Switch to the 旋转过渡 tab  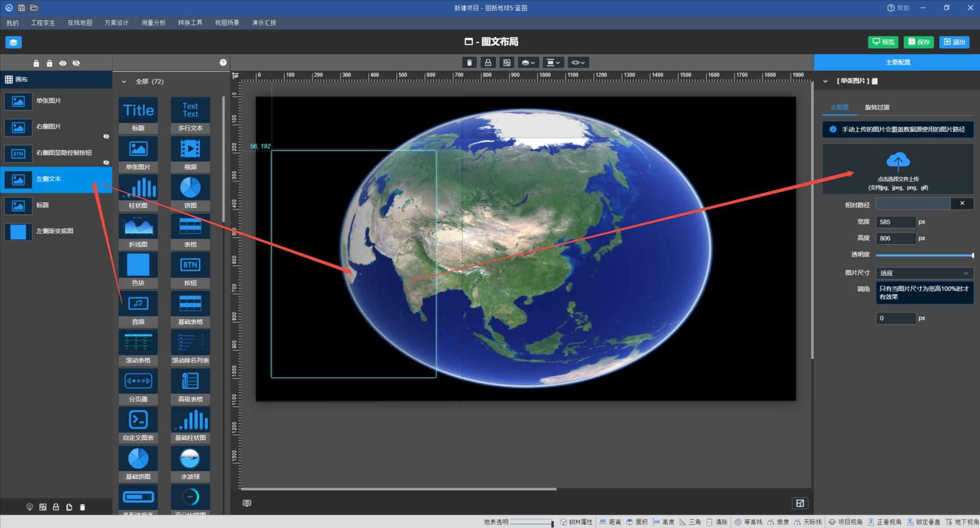tap(877, 107)
